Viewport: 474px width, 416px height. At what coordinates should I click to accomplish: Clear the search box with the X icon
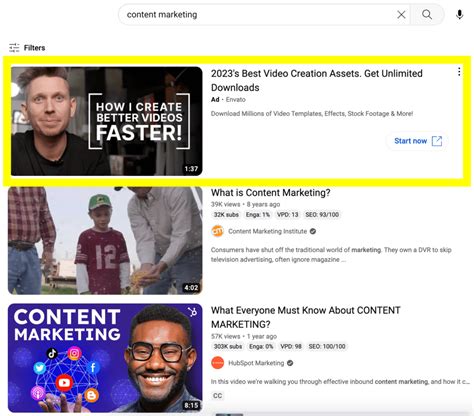tap(401, 15)
